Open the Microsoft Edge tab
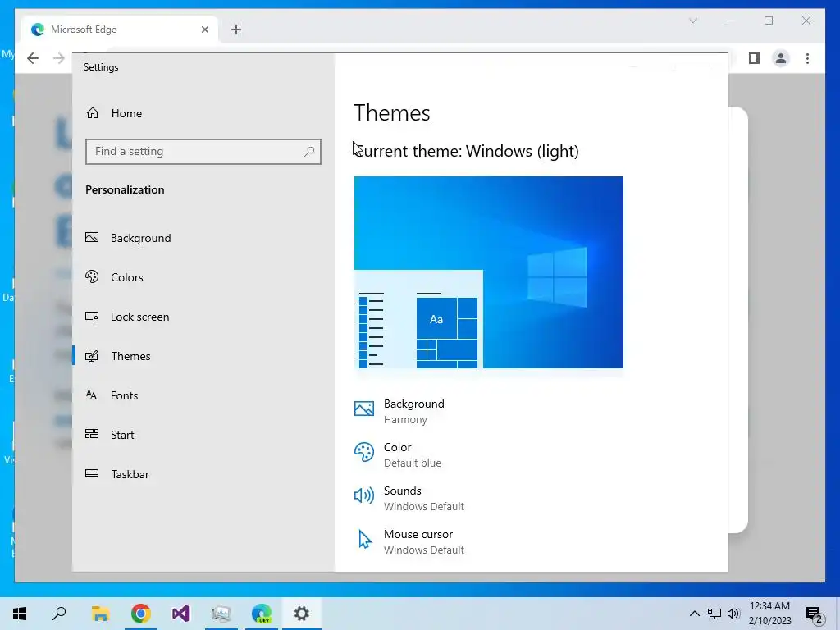This screenshot has width=840, height=630. point(120,30)
